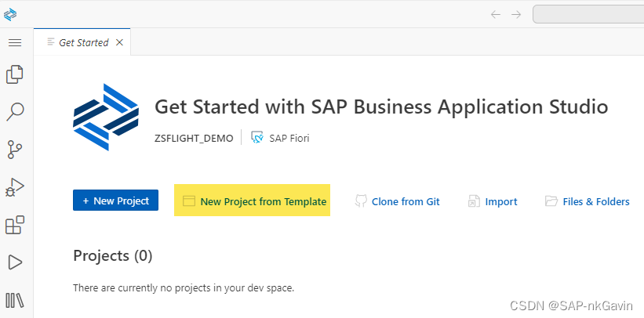The height and width of the screenshot is (318, 644).
Task: Open Files & Folders
Action: tap(588, 201)
